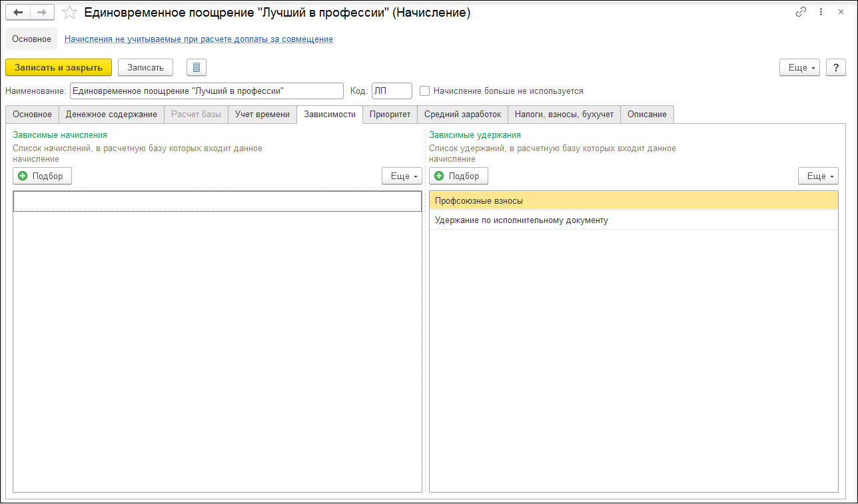
Task: Toggle 'Начисление больше не используется' checkbox
Action: point(425,91)
